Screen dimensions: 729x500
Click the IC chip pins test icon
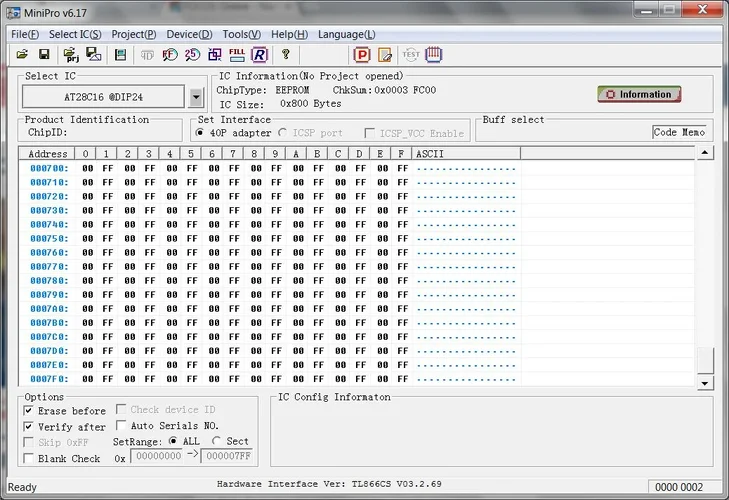[433, 54]
